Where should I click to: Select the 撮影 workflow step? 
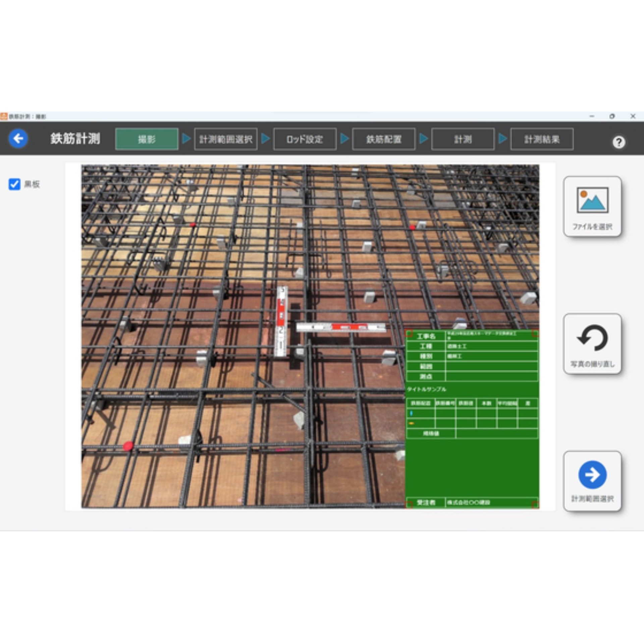click(147, 139)
